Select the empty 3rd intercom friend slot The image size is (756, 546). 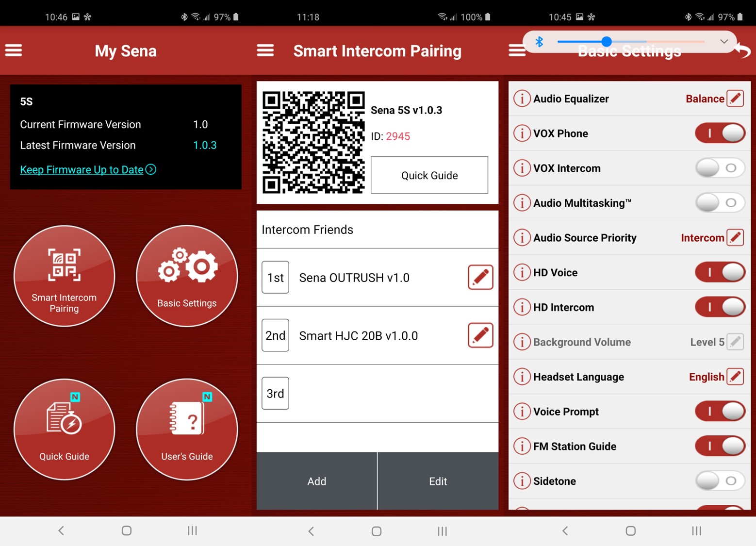(377, 393)
